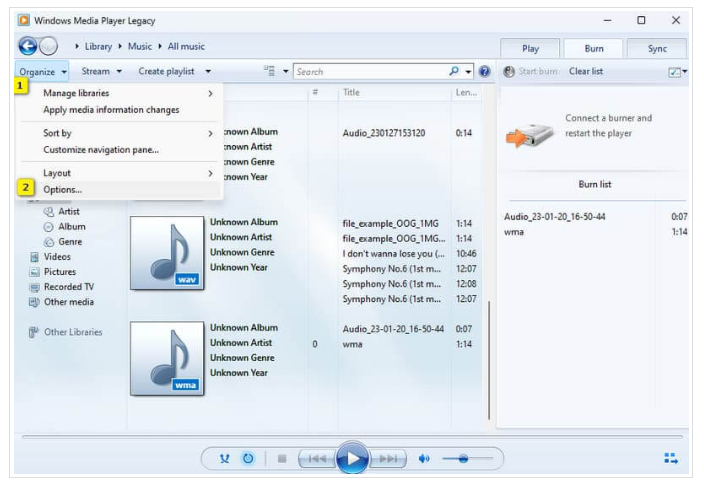The height and width of the screenshot is (487, 704).
Task: Switch to the Sync tab
Action: (657, 48)
